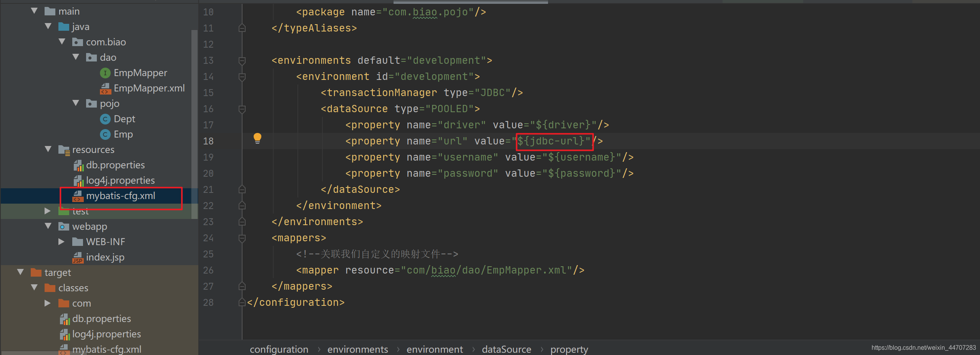Select environment in the breadcrumb bar
This screenshot has height=355, width=980.
click(435, 349)
